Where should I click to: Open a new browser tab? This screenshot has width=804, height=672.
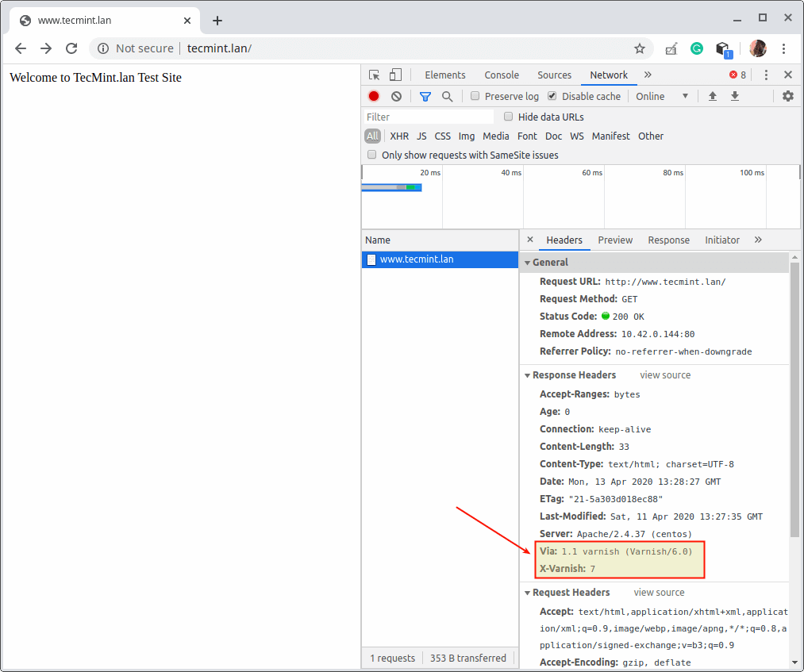click(217, 21)
